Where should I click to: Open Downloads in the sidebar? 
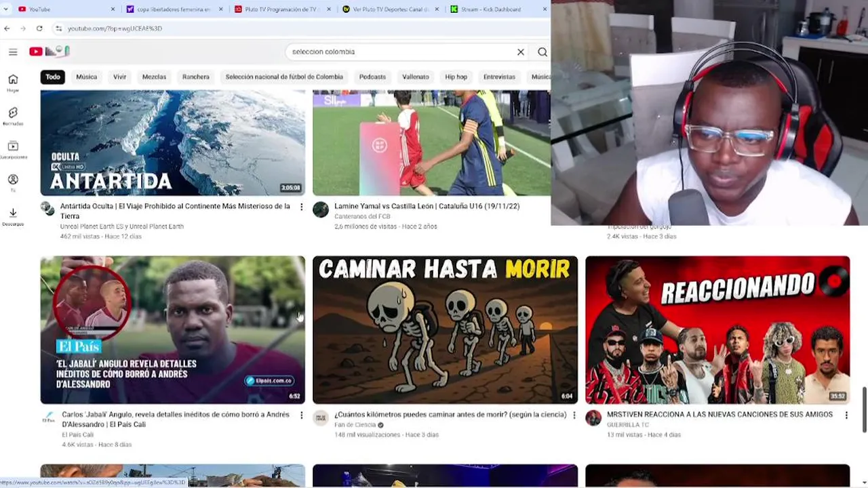13,217
